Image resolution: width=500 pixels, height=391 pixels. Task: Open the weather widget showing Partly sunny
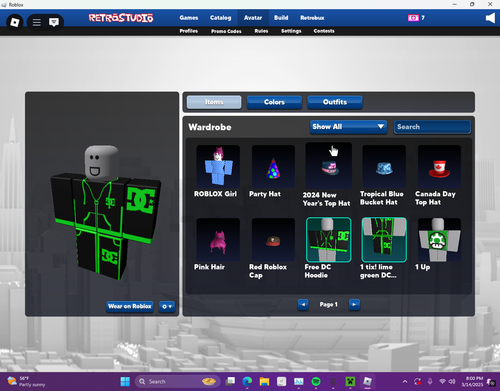26,381
